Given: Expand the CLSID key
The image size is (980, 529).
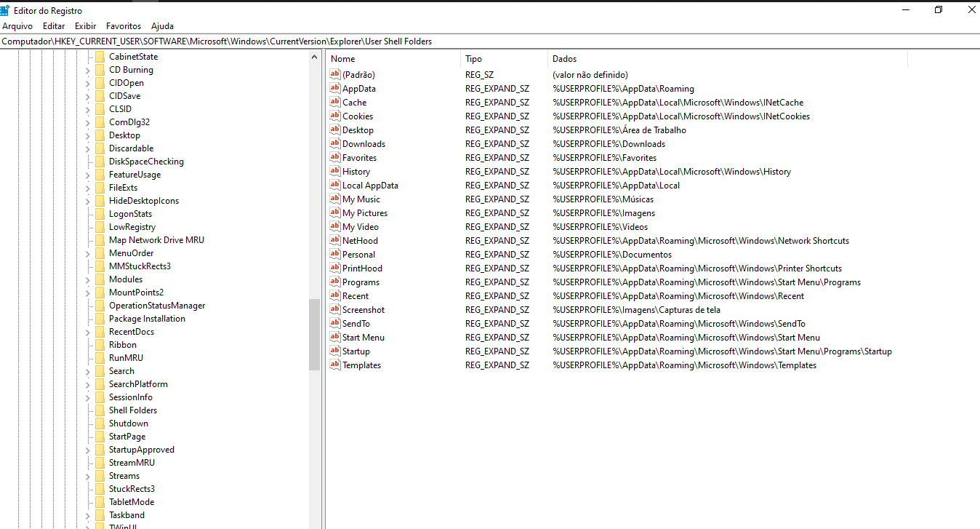Looking at the screenshot, I should (x=88, y=109).
